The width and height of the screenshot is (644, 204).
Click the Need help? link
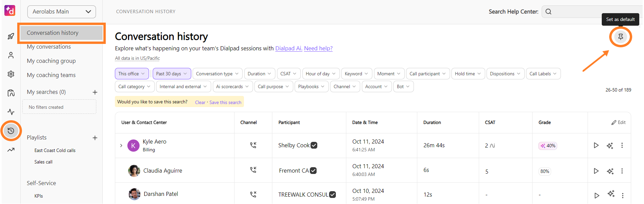318,48
